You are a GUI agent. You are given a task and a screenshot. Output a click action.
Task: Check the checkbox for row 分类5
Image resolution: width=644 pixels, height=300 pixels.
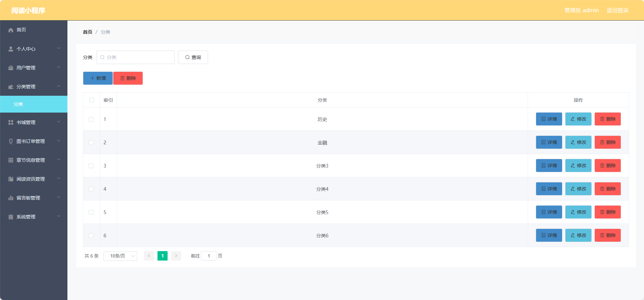pyautogui.click(x=91, y=212)
